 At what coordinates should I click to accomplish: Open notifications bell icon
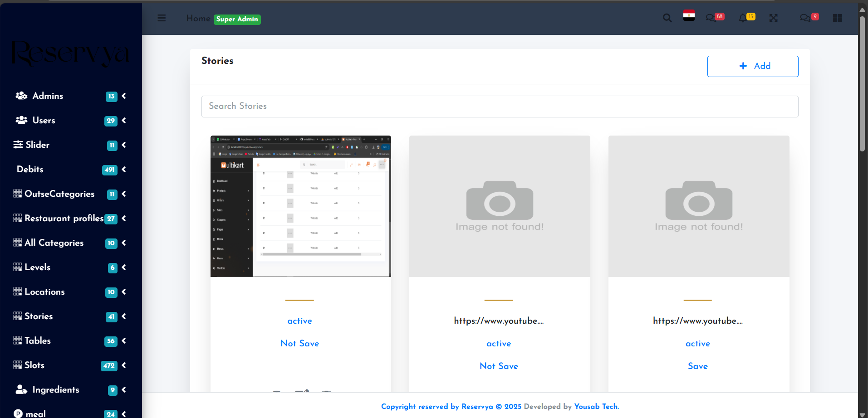click(x=743, y=18)
